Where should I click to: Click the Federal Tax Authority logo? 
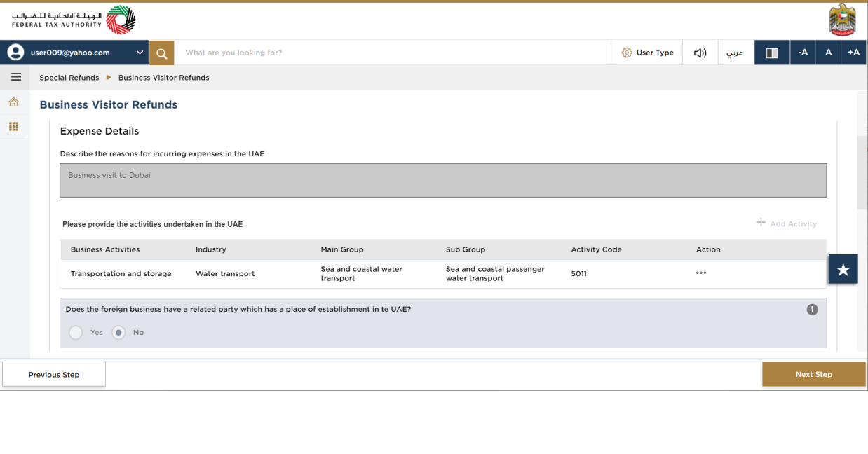pyautogui.click(x=74, y=20)
